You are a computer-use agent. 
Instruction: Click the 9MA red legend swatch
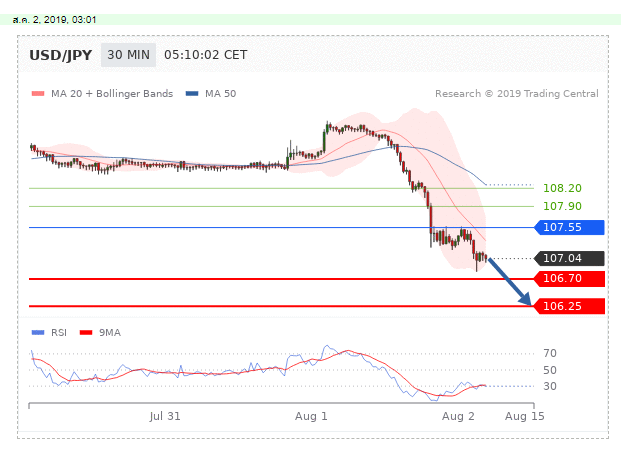point(86,333)
